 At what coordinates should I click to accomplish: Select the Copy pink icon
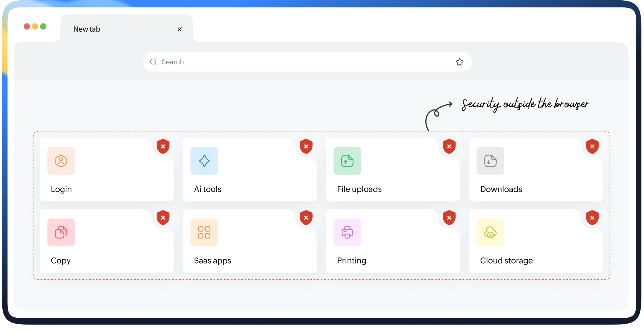coord(61,232)
